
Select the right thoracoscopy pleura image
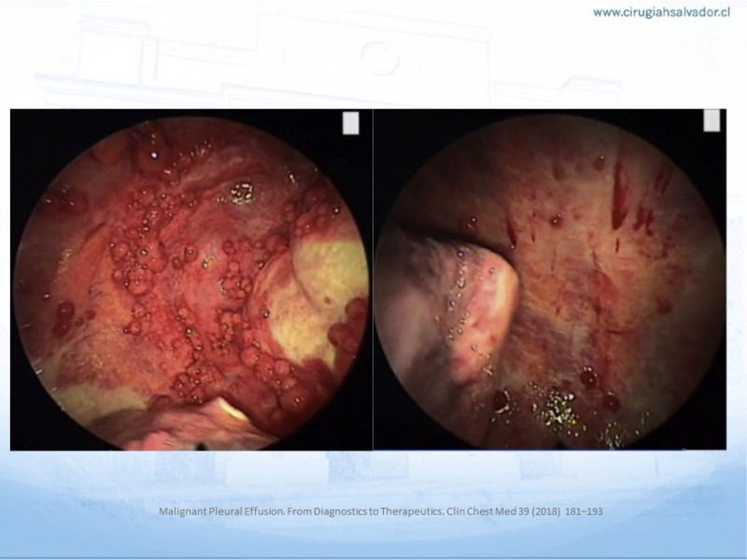[550, 280]
